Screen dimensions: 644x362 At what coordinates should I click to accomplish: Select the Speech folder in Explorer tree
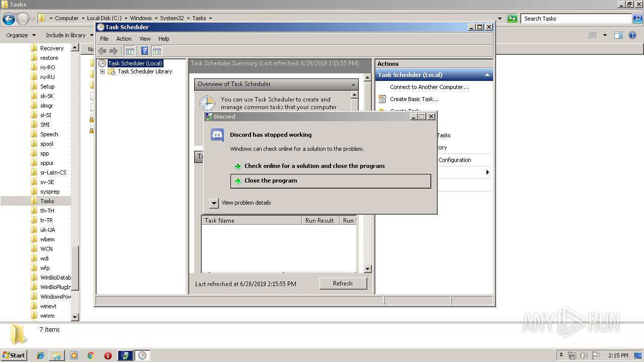49,134
